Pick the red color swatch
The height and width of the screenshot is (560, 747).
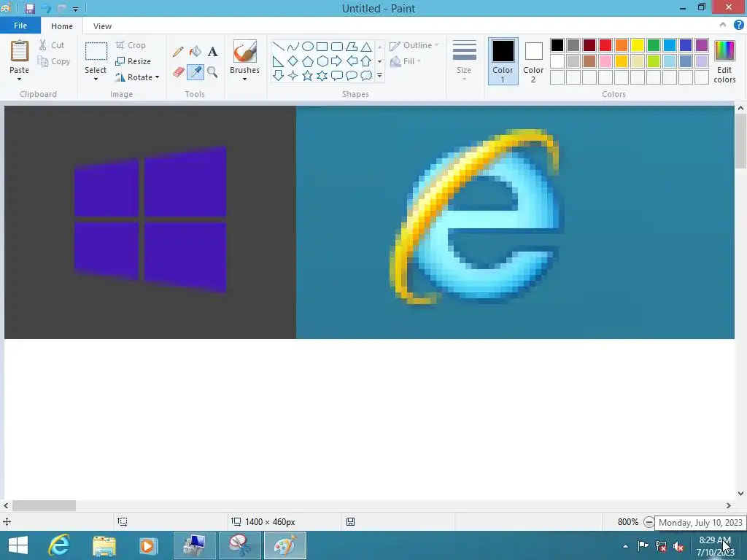[x=605, y=45]
